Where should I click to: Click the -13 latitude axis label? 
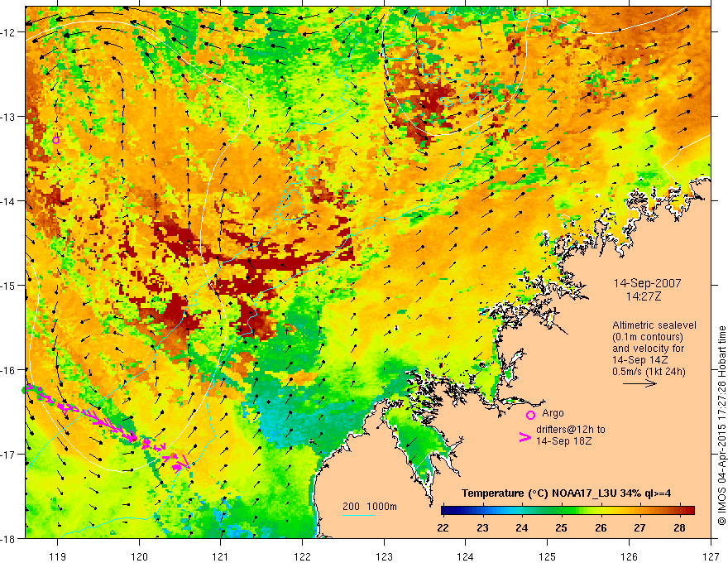coord(8,117)
